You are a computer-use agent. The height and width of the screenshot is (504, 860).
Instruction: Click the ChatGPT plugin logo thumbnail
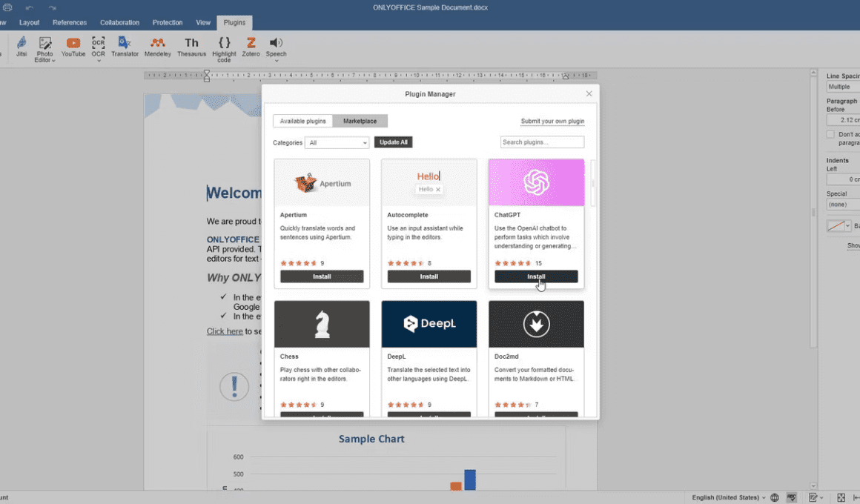(537, 182)
